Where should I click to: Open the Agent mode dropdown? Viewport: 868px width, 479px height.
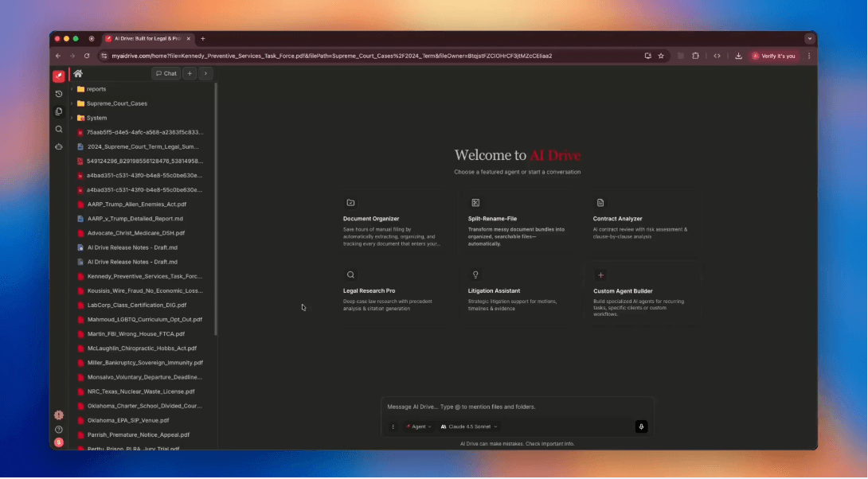click(419, 426)
